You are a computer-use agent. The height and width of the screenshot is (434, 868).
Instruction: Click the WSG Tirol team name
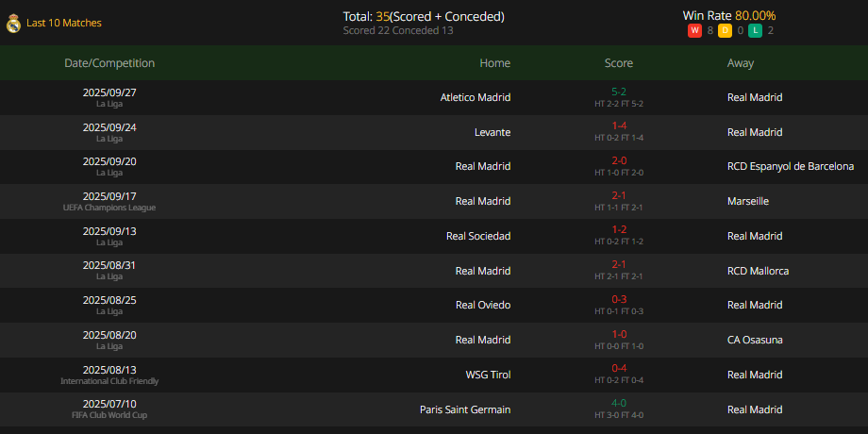[488, 375]
